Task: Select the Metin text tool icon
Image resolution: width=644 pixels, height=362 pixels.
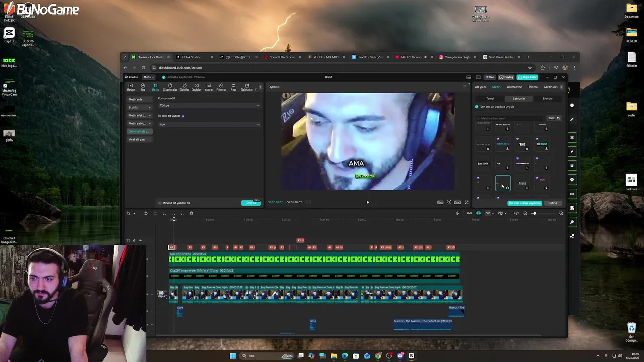Action: [x=155, y=87]
